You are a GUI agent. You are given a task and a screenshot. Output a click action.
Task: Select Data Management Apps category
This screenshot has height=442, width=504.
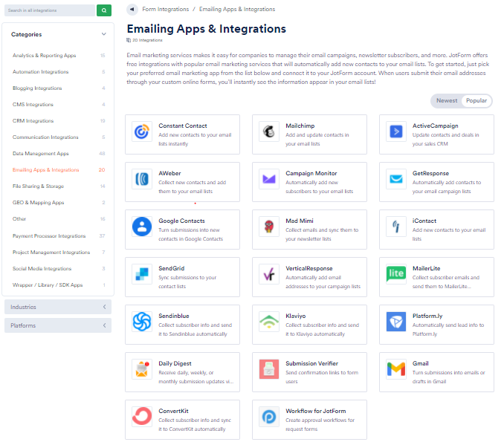point(40,154)
